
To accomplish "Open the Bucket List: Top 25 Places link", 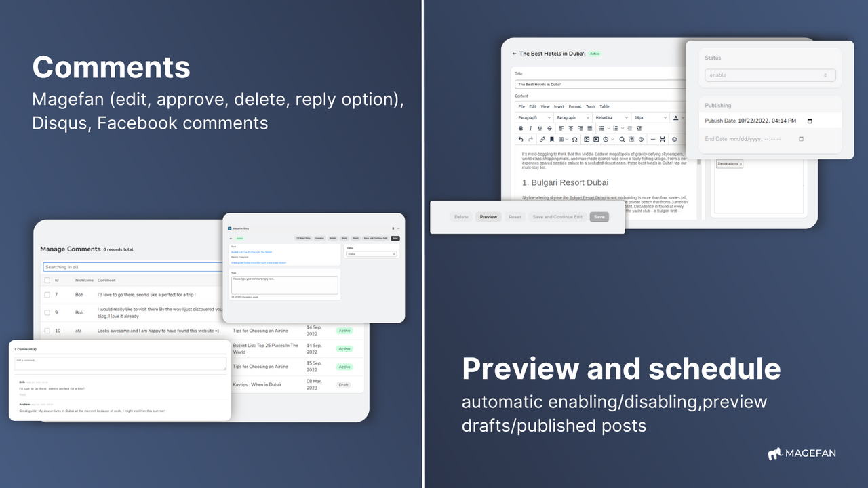I will click(x=252, y=252).
